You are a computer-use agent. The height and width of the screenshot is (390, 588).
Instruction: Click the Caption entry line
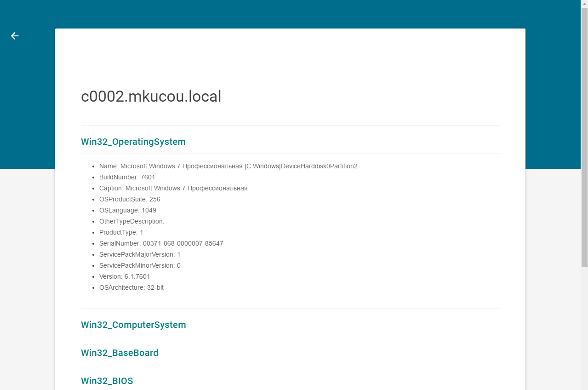point(173,188)
